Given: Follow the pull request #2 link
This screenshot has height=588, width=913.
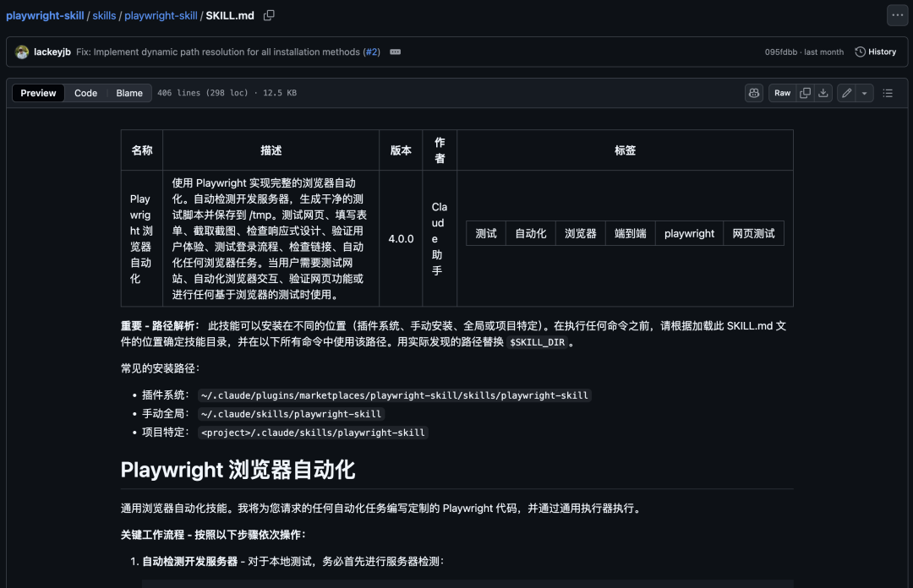Looking at the screenshot, I should [x=372, y=52].
